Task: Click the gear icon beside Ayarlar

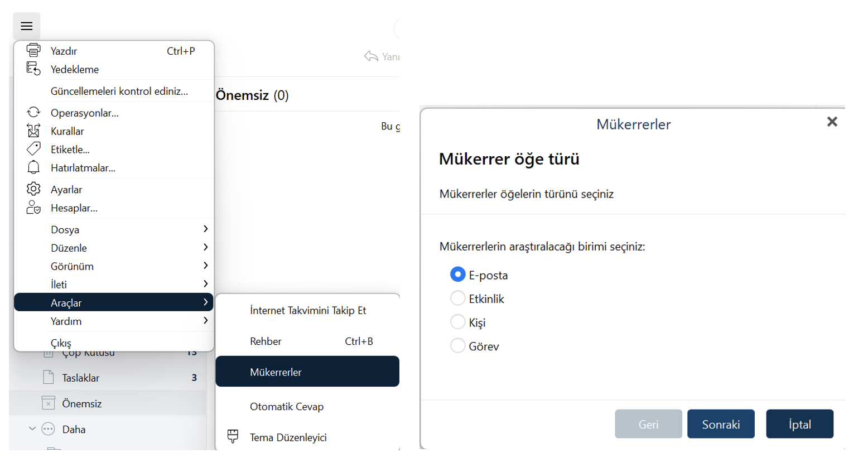Action: 33,189
